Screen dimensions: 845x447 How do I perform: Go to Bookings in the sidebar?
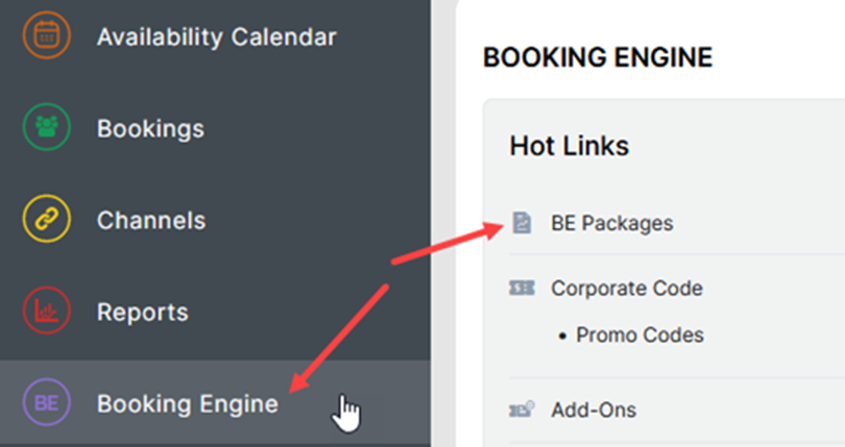[x=150, y=129]
